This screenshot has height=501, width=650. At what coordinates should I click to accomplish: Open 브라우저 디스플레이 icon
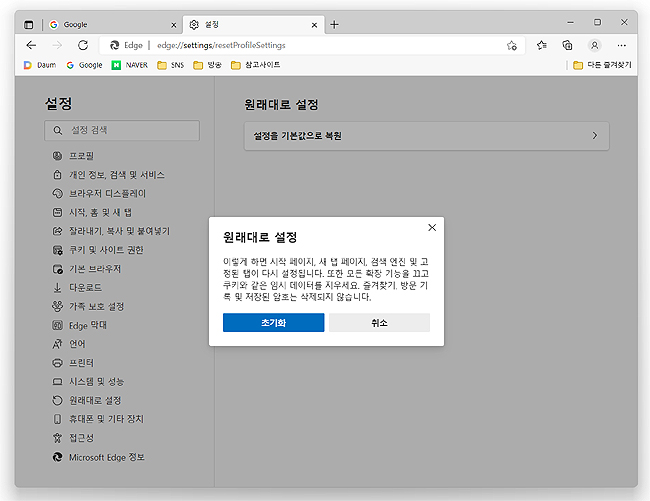point(57,194)
